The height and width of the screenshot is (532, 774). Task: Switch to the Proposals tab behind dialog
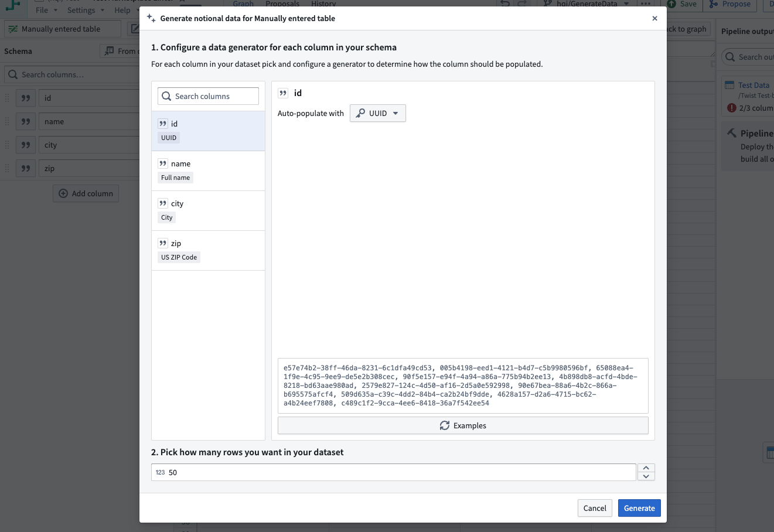click(282, 4)
